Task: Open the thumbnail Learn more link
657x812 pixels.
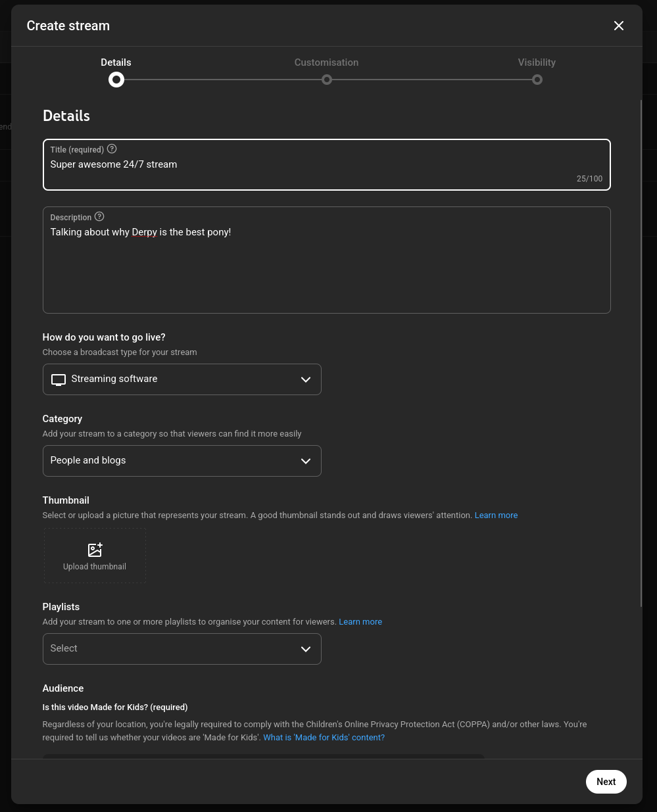Action: (496, 515)
